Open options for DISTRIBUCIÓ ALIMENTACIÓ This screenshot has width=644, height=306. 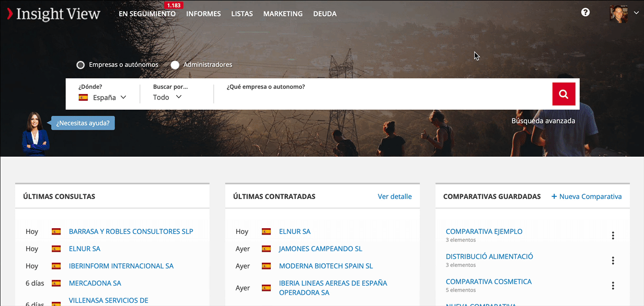tap(613, 261)
